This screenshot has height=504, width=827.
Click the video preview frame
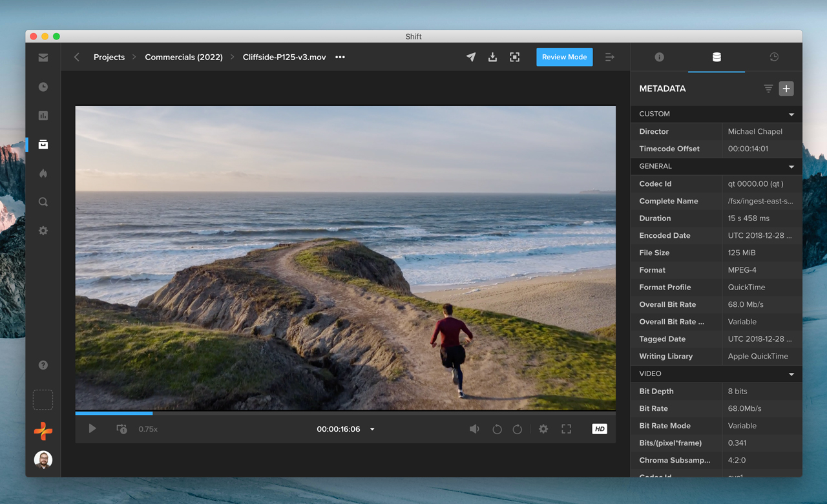click(346, 258)
